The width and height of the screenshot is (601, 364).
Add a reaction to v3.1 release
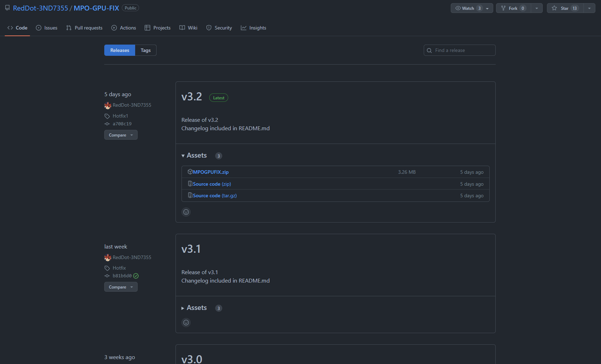186,323
